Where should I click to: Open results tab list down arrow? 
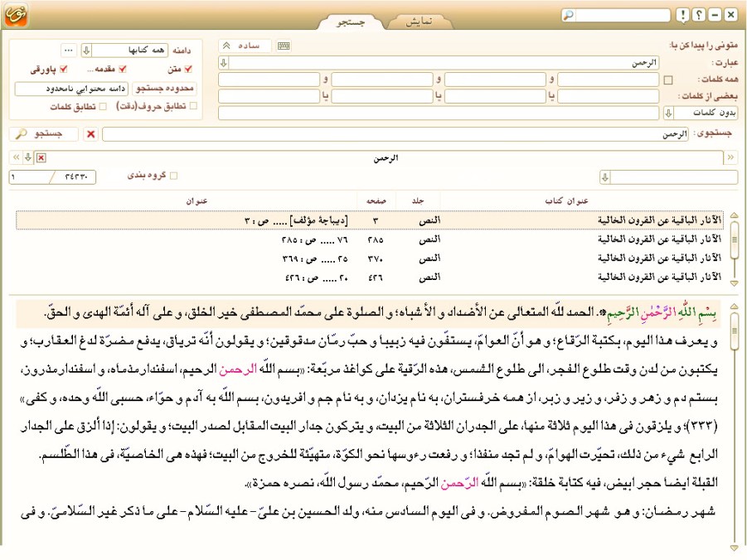point(28,157)
